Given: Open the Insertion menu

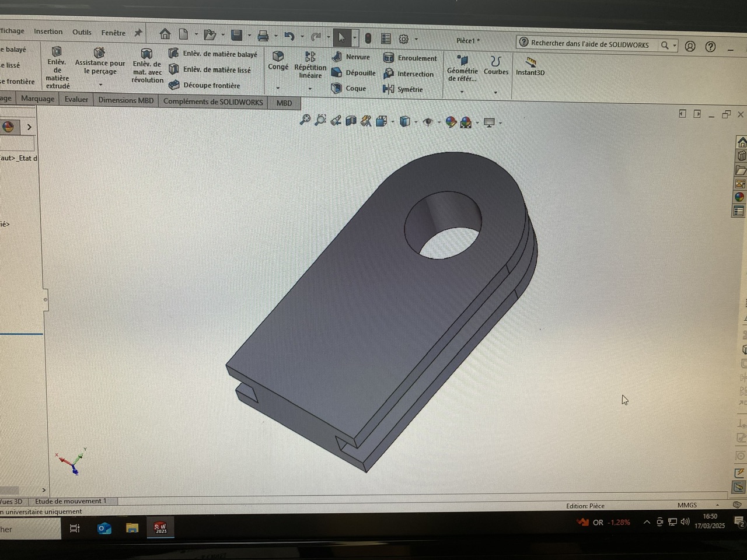Looking at the screenshot, I should pyautogui.click(x=48, y=32).
